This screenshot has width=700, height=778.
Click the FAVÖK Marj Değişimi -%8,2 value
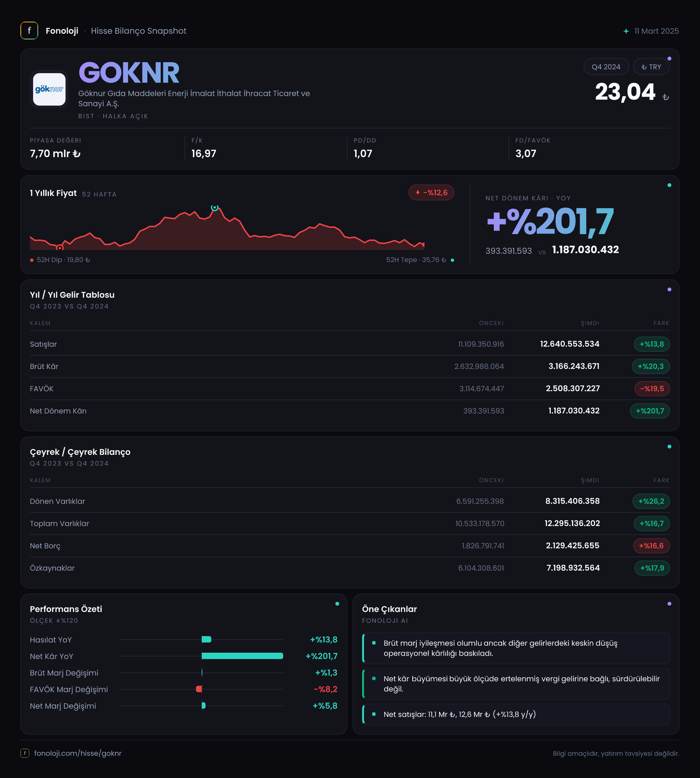(x=325, y=689)
